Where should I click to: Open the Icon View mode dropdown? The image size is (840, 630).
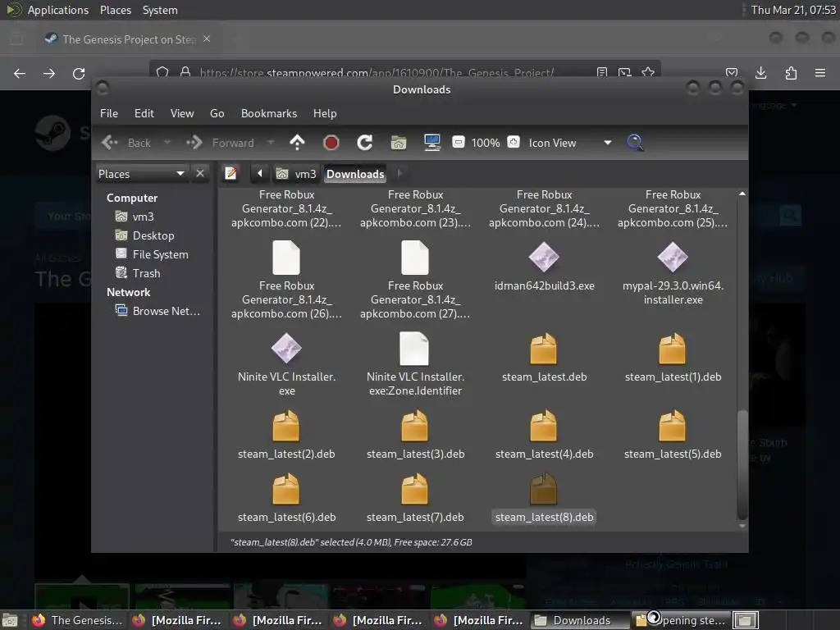coord(569,143)
